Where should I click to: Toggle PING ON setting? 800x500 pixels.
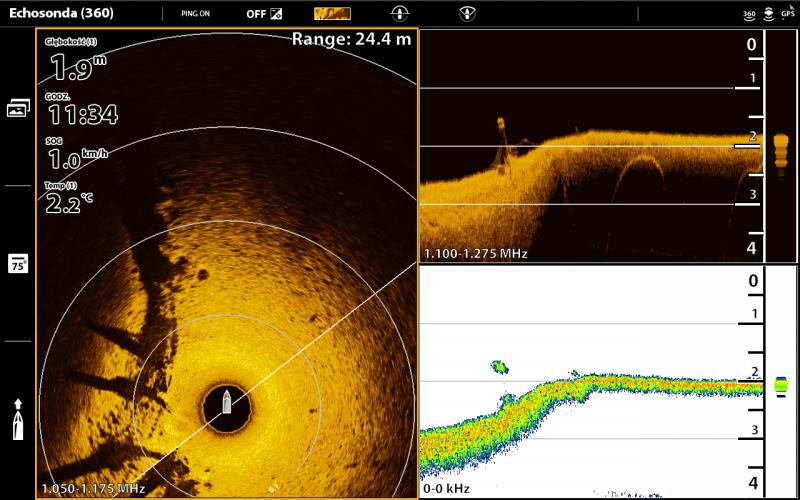[x=195, y=14]
